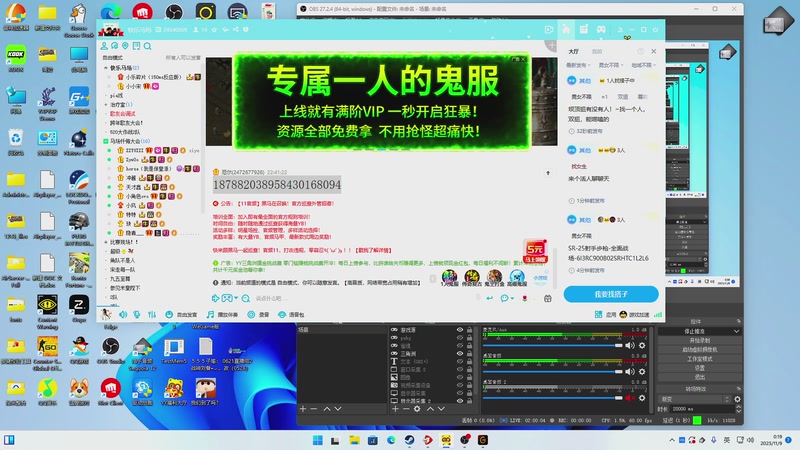Toggle visibility eye of 文本 (GDI+) source

460,361
